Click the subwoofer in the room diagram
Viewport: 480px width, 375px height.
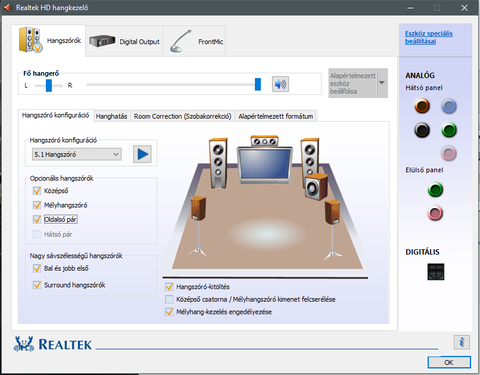pyautogui.click(x=316, y=187)
